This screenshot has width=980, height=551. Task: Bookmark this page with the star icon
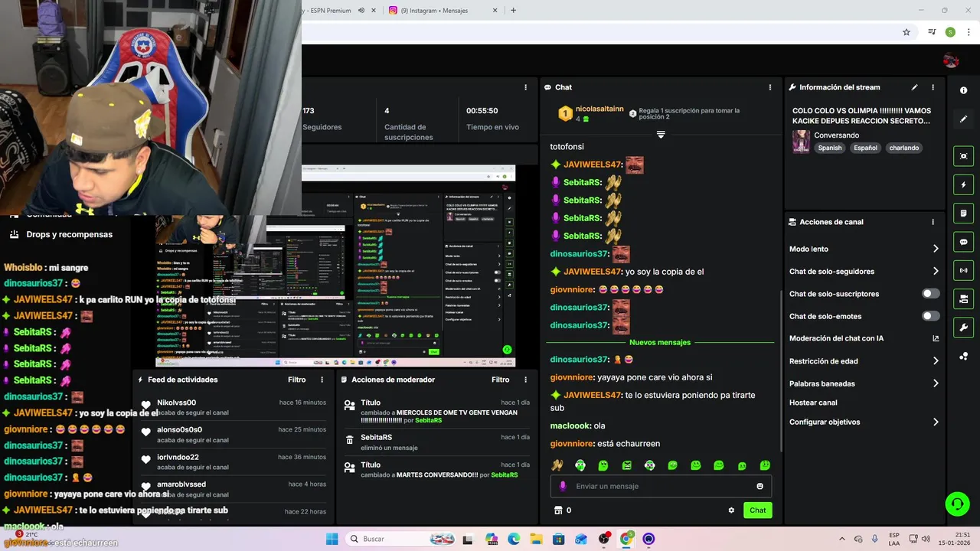pyautogui.click(x=906, y=32)
